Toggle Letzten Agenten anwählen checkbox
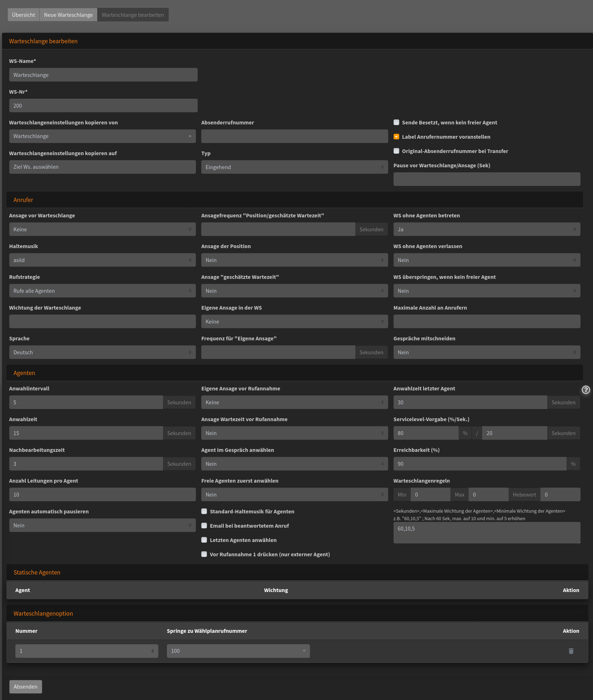Viewport: 593px width, 700px height. (204, 540)
